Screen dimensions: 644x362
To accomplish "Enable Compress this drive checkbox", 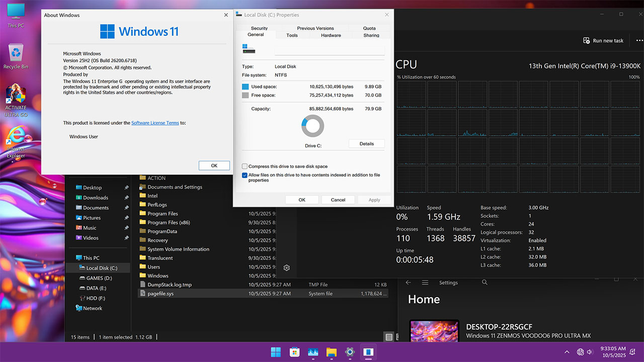I will point(245,166).
